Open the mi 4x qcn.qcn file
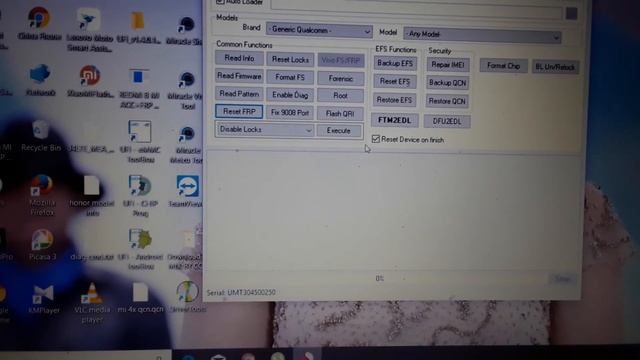The height and width of the screenshot is (360, 640). [140, 298]
